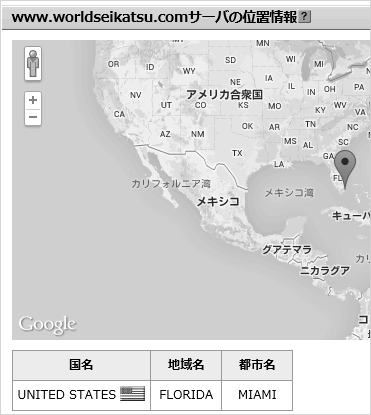The width and height of the screenshot is (371, 415).
Task: Click the AZ state label on the map
Action: (165, 134)
